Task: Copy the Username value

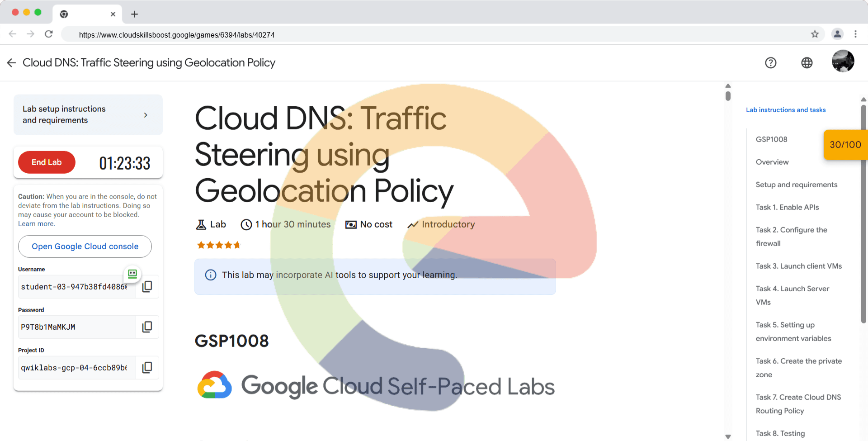Action: (x=147, y=286)
